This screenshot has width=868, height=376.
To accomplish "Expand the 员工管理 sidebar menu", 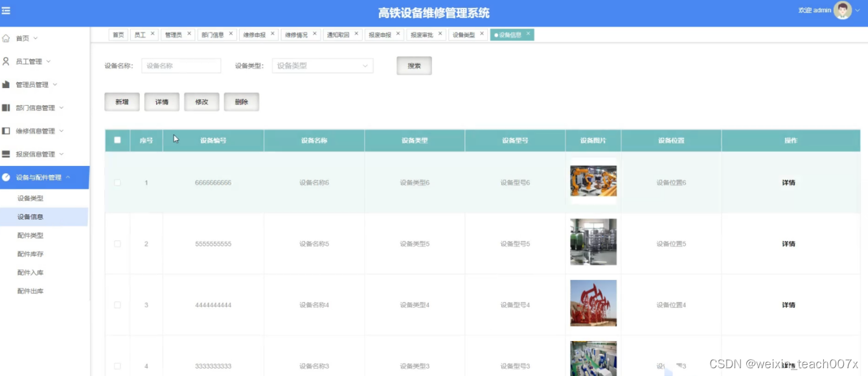I will tap(49, 62).
